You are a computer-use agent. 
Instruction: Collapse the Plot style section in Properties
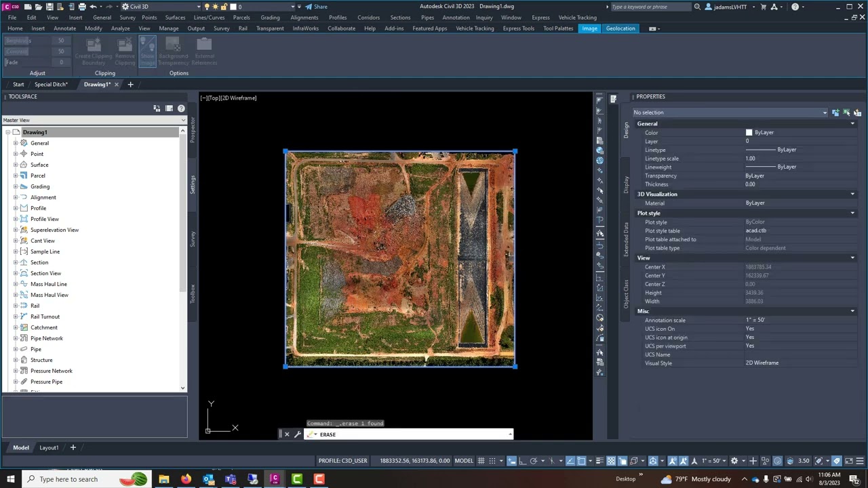(852, 213)
